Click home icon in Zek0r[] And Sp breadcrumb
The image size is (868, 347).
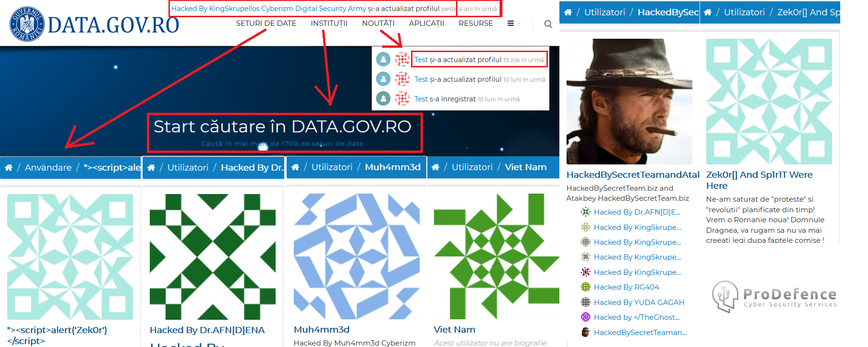click(708, 12)
